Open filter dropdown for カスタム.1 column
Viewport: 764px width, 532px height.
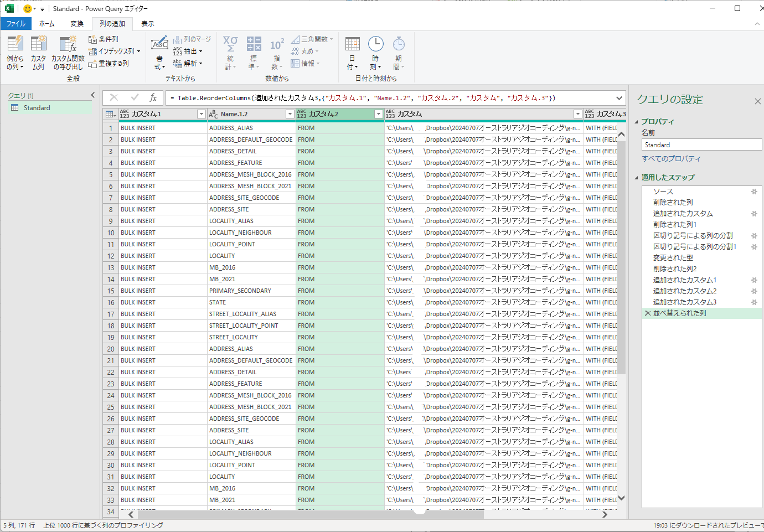tap(201, 114)
